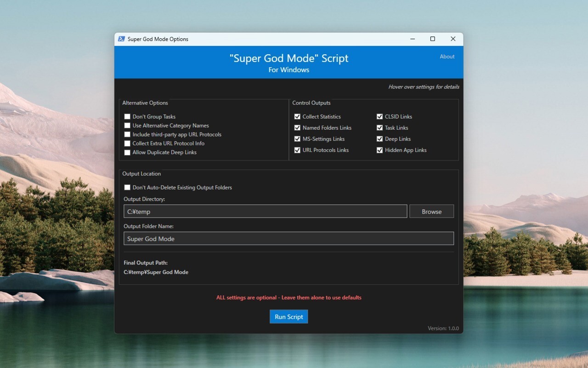Image resolution: width=588 pixels, height=368 pixels.
Task: Click the Final Output Path: label
Action: point(146,263)
